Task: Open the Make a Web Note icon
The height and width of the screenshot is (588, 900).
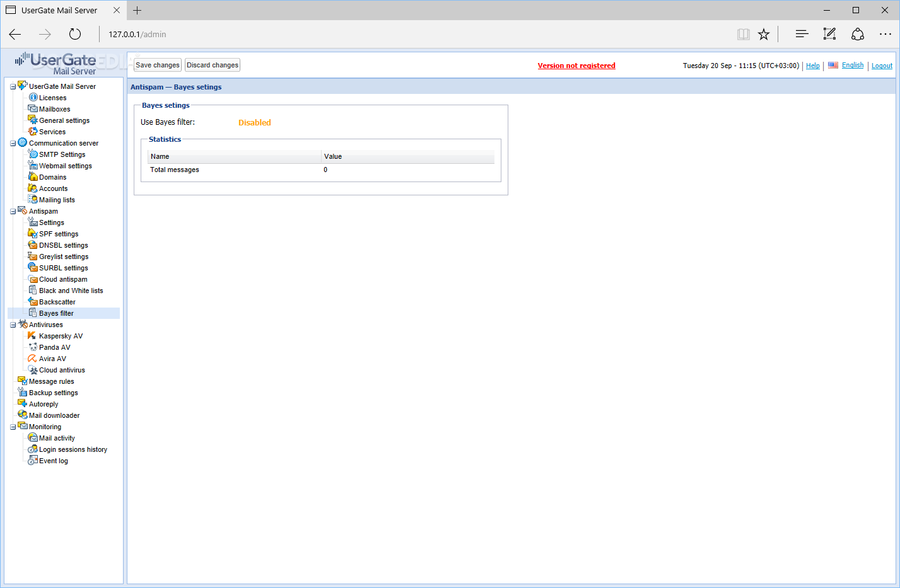Action: (x=829, y=34)
